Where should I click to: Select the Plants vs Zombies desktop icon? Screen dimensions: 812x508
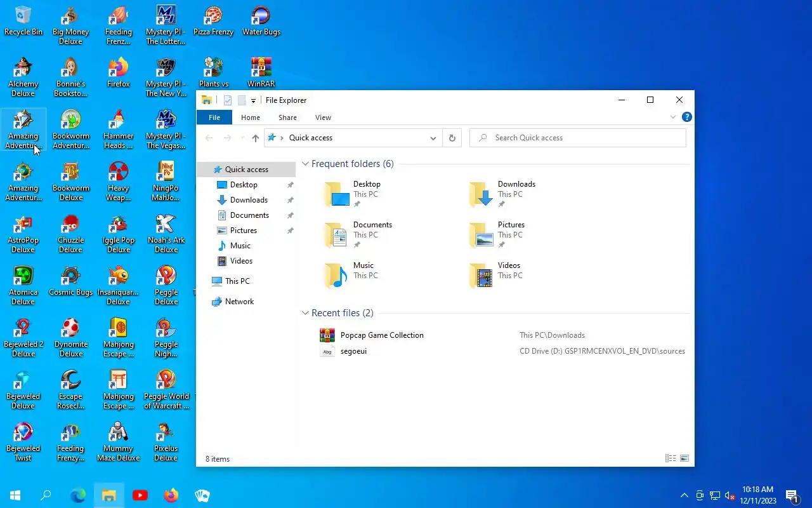213,73
